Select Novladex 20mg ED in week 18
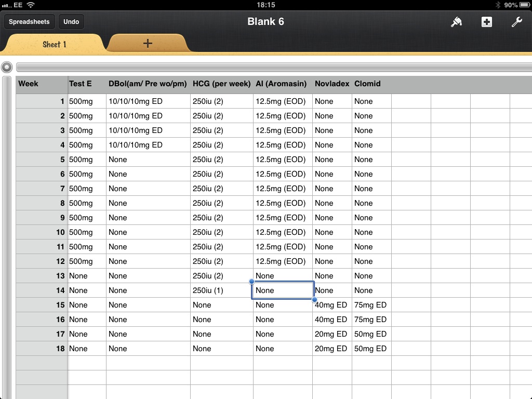The height and width of the screenshot is (399, 532). (332, 349)
